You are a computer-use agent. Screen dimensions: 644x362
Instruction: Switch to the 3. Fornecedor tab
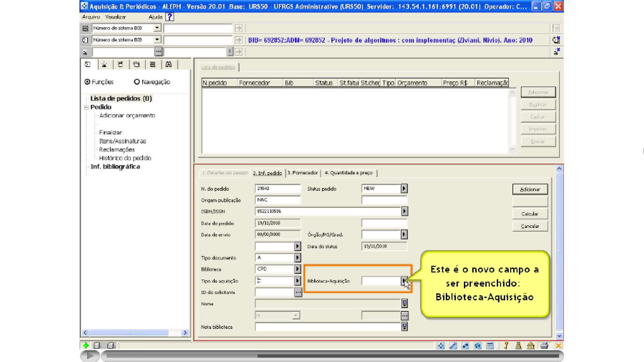303,173
